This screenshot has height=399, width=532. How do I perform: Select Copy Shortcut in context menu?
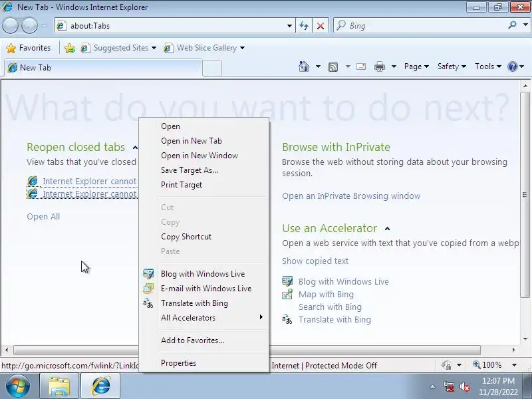(213, 237)
